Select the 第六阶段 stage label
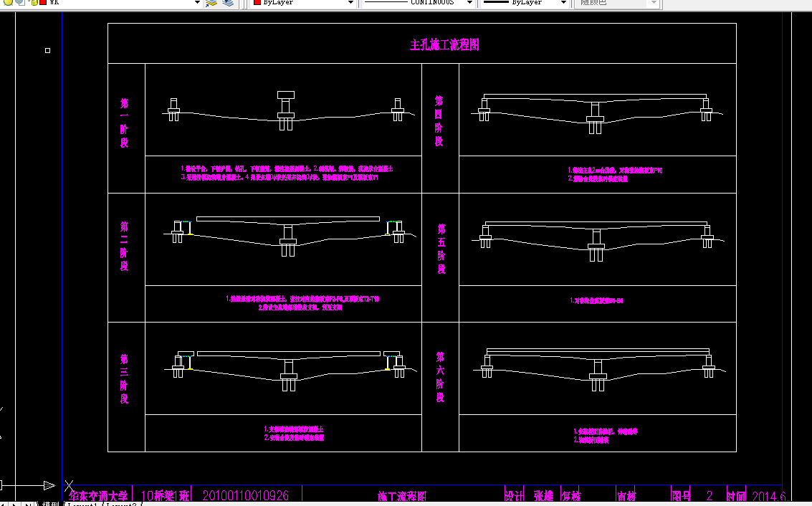 [440, 376]
